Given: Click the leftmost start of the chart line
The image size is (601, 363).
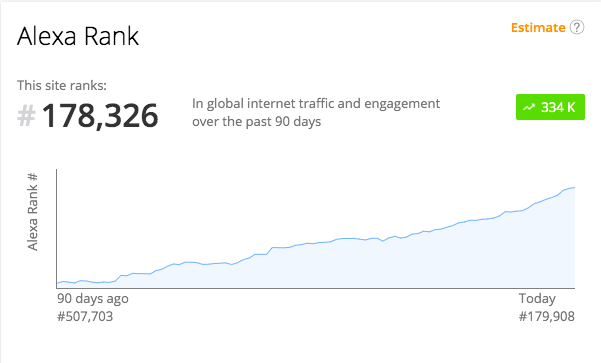Looking at the screenshot, I should pos(57,283).
